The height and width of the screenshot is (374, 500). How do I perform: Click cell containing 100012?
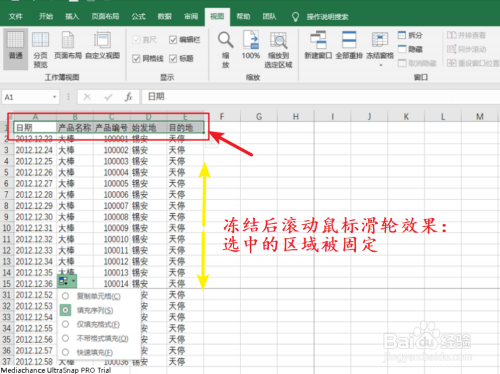click(x=112, y=262)
